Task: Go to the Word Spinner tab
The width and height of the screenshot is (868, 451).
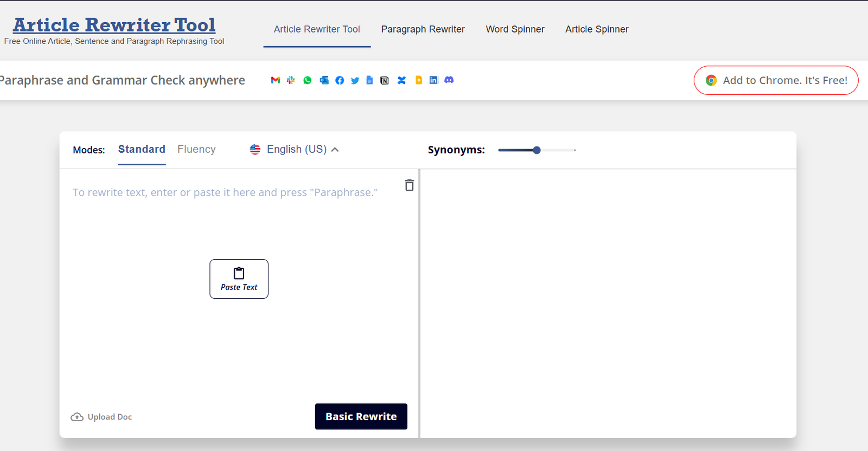Action: coord(515,29)
